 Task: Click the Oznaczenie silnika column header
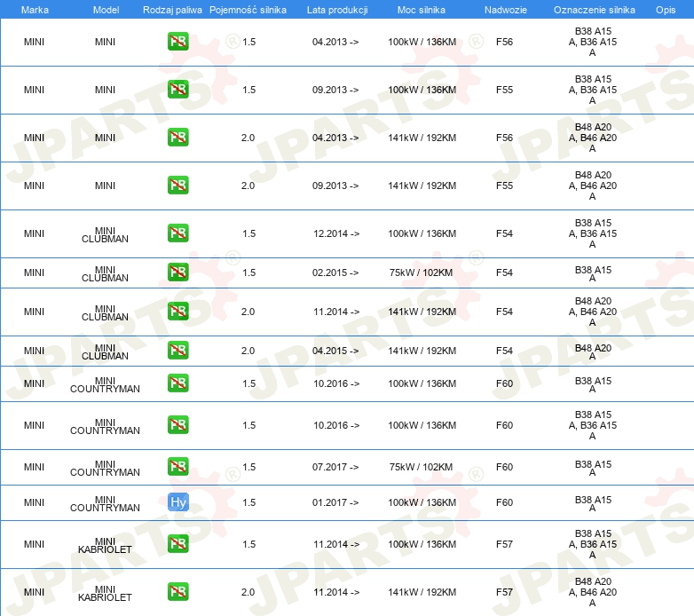pos(595,10)
